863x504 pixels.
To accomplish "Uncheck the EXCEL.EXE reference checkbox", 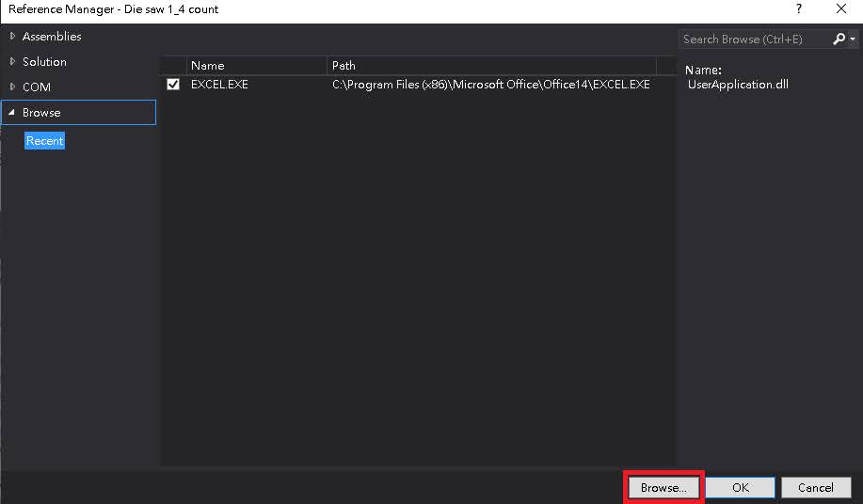I will tap(173, 84).
